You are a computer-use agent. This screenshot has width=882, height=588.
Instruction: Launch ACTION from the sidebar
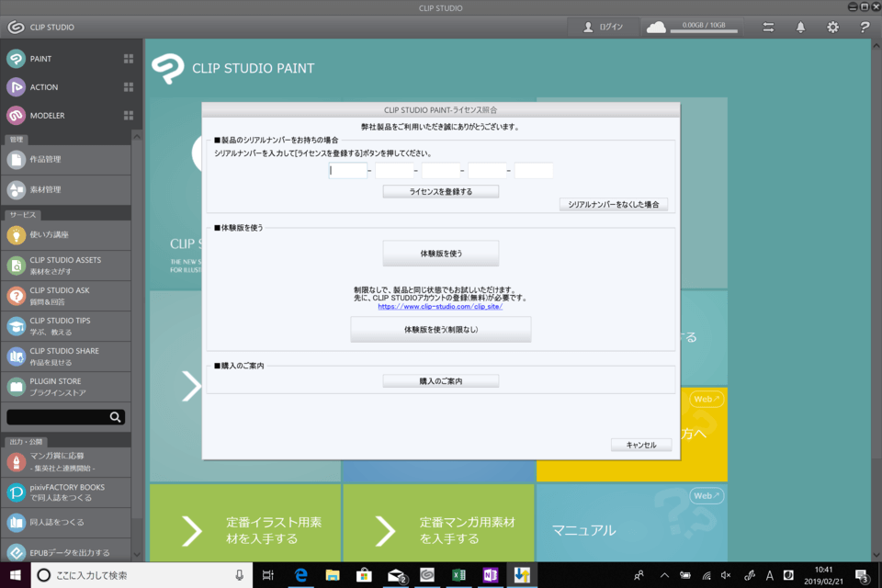16,87
